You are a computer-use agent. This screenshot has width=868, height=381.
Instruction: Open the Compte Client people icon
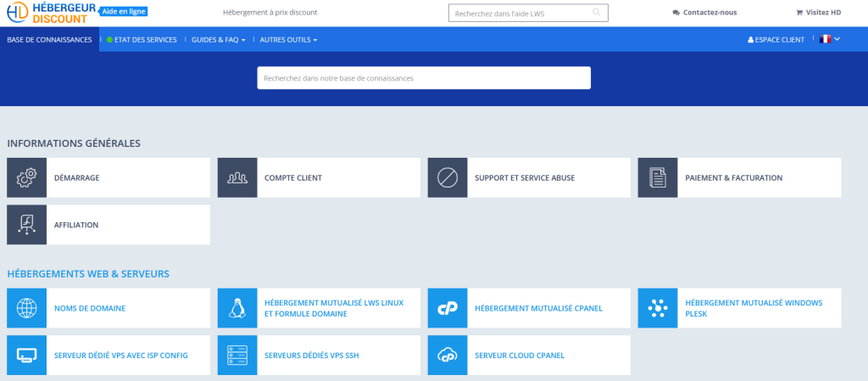click(237, 177)
